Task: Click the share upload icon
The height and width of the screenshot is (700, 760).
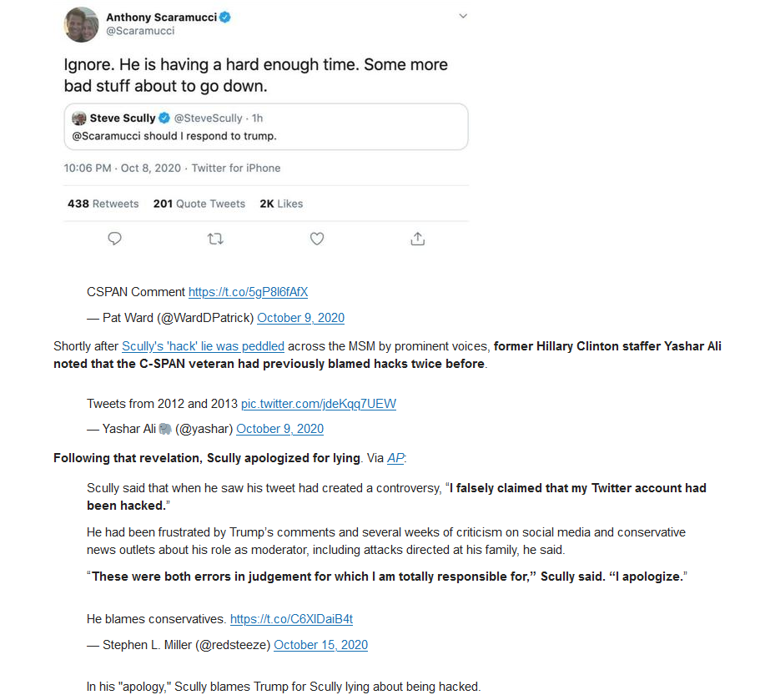Action: pos(418,239)
